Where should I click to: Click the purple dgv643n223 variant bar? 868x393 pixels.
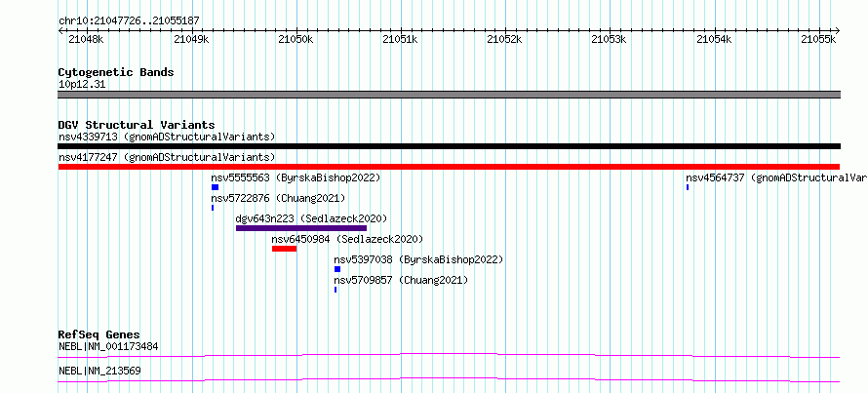pyautogui.click(x=301, y=228)
